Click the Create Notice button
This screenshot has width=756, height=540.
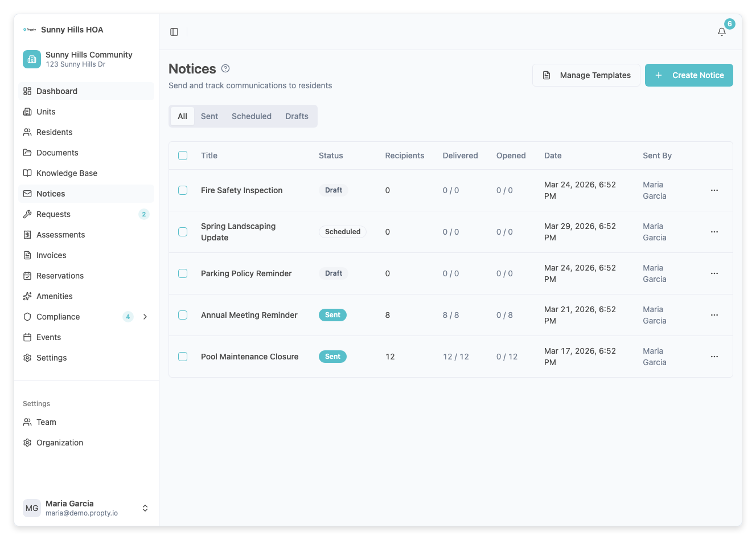(x=689, y=75)
